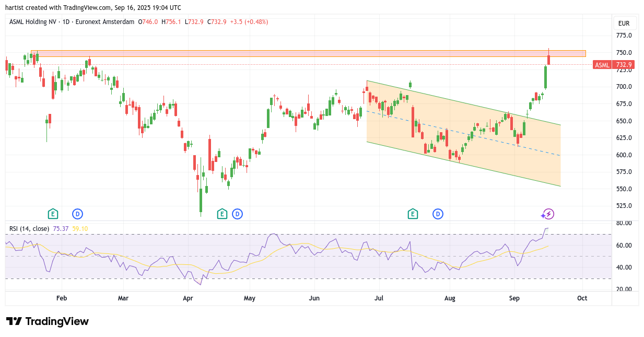
Task: Click the Jun label on the time axis
Action: [314, 298]
